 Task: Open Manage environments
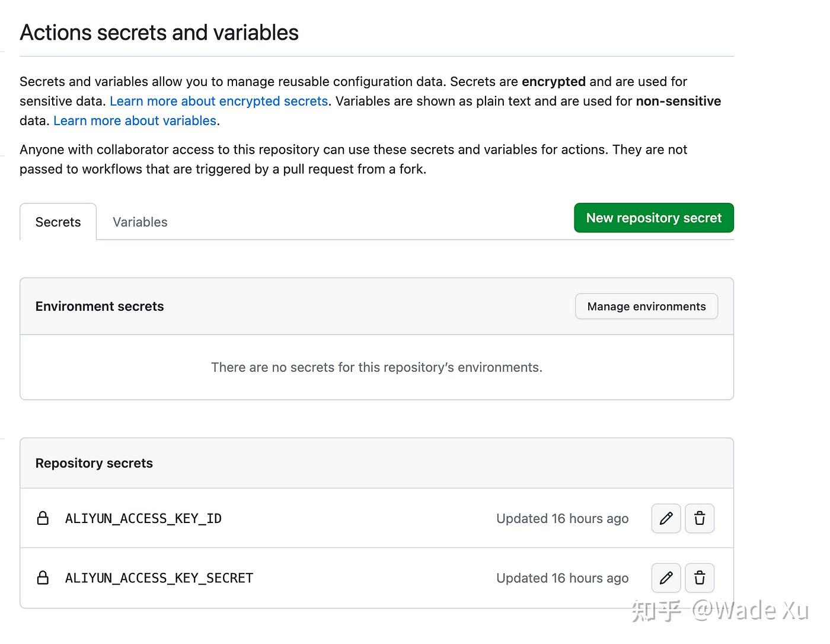coord(646,306)
